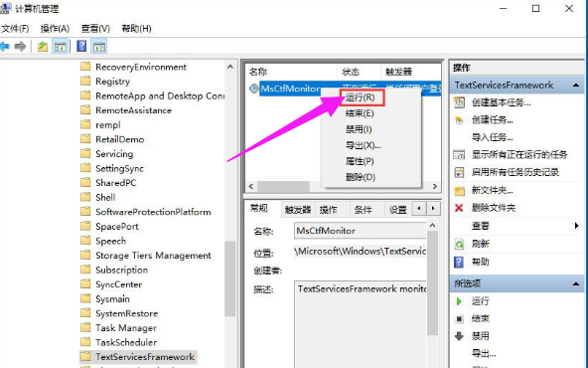Open the Help toolbar icon
The image size is (588, 368).
[x=81, y=46]
